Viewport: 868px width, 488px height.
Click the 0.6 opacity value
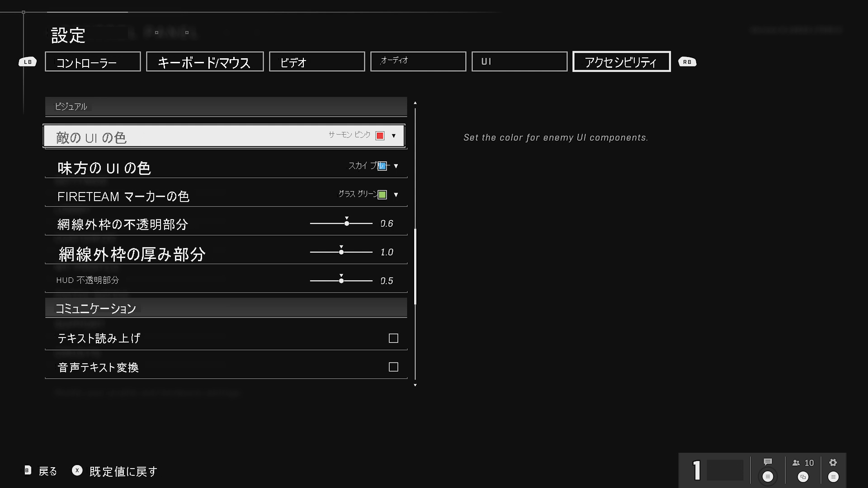[387, 223]
